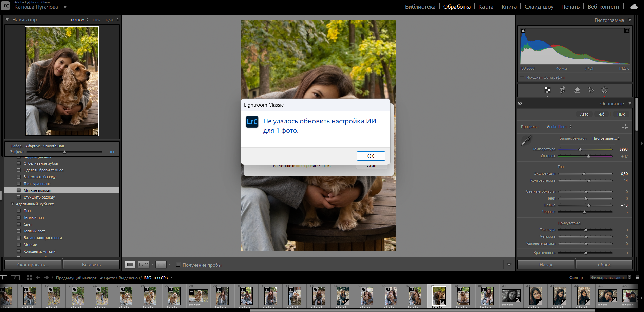This screenshot has width=644, height=312.
Task: Open the Карта module
Action: (x=486, y=6)
